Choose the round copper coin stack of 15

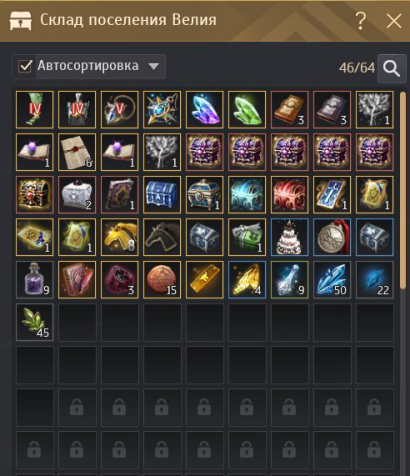pyautogui.click(x=162, y=279)
